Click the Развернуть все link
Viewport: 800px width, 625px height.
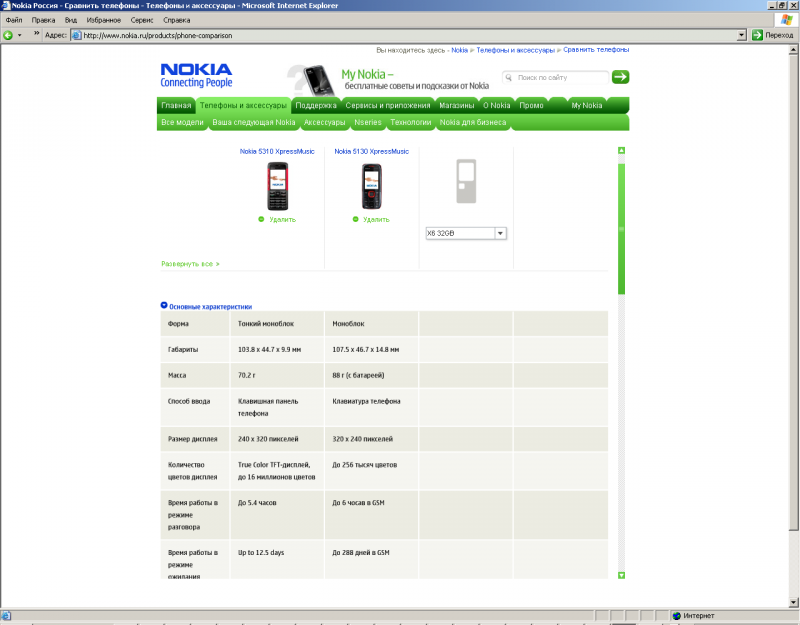[190, 264]
